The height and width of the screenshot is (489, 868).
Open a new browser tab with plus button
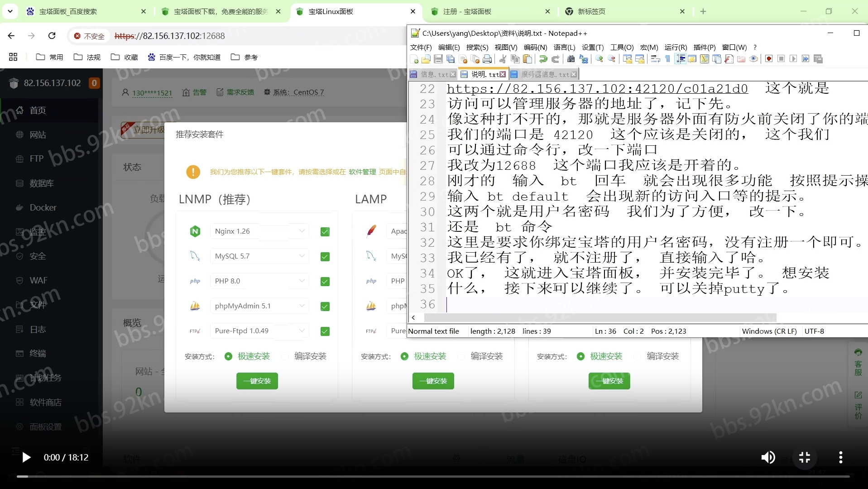click(703, 11)
